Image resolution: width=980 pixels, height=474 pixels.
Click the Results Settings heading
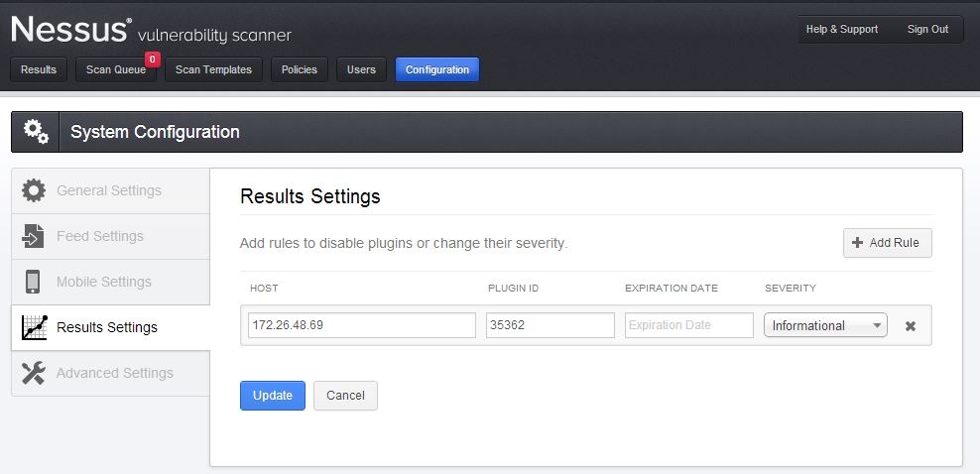(x=310, y=196)
